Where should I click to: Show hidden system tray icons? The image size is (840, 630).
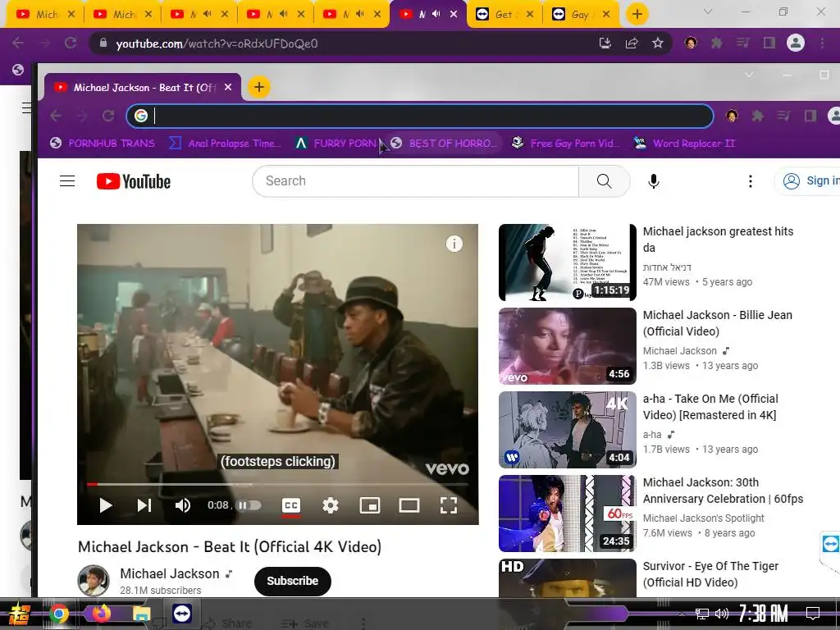pos(682,614)
